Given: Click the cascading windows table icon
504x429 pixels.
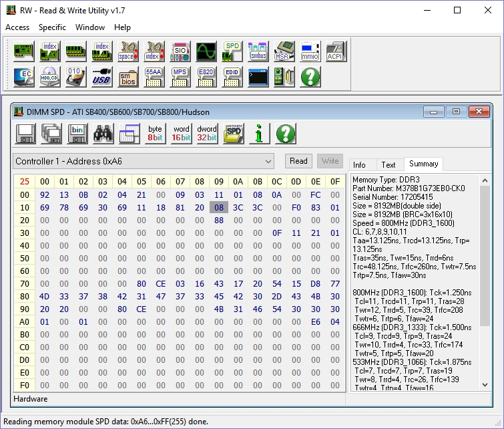Looking at the screenshot, I should coord(130,134).
